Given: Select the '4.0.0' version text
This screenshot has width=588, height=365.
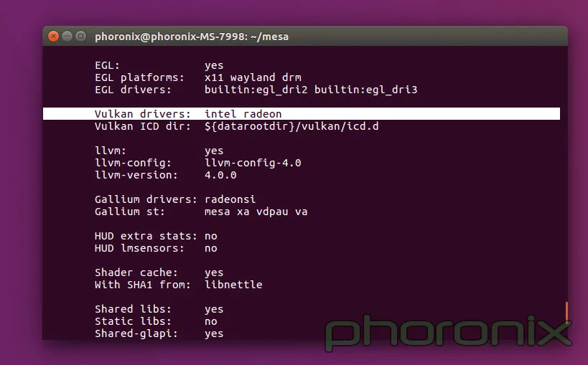Looking at the screenshot, I should point(220,175).
